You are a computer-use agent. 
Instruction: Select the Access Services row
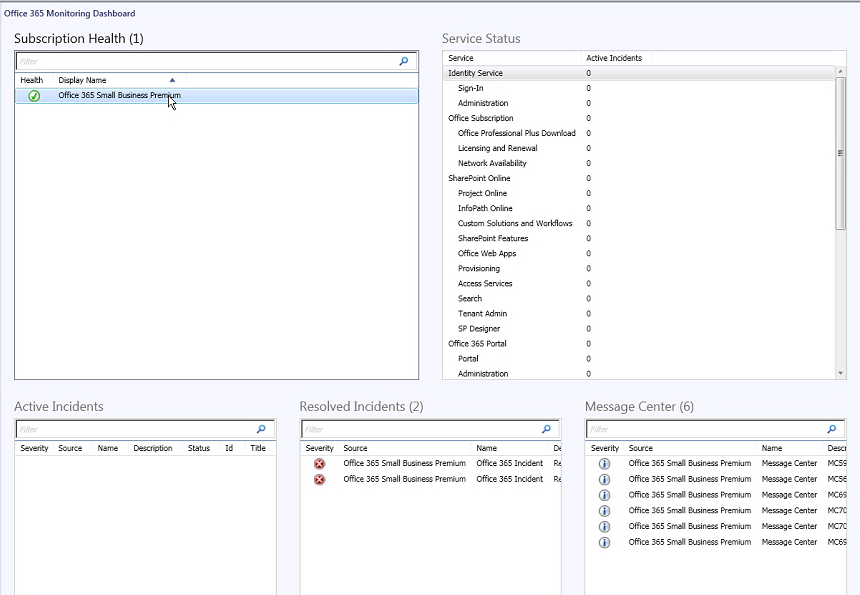coord(639,284)
